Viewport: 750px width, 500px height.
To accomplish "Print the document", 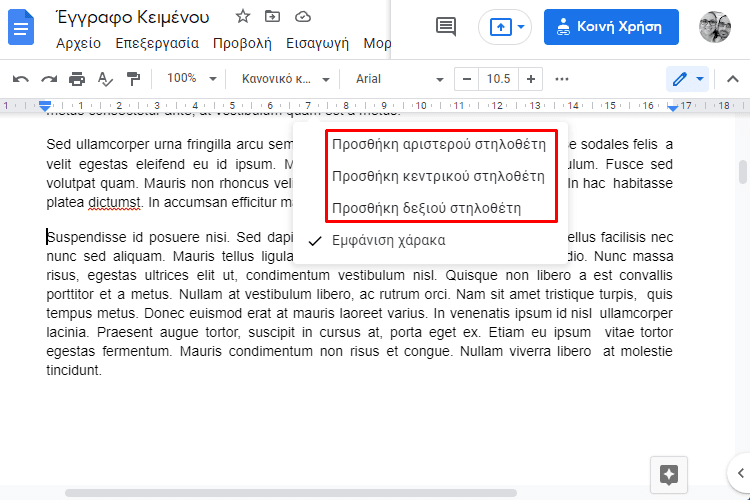I will pos(77,79).
